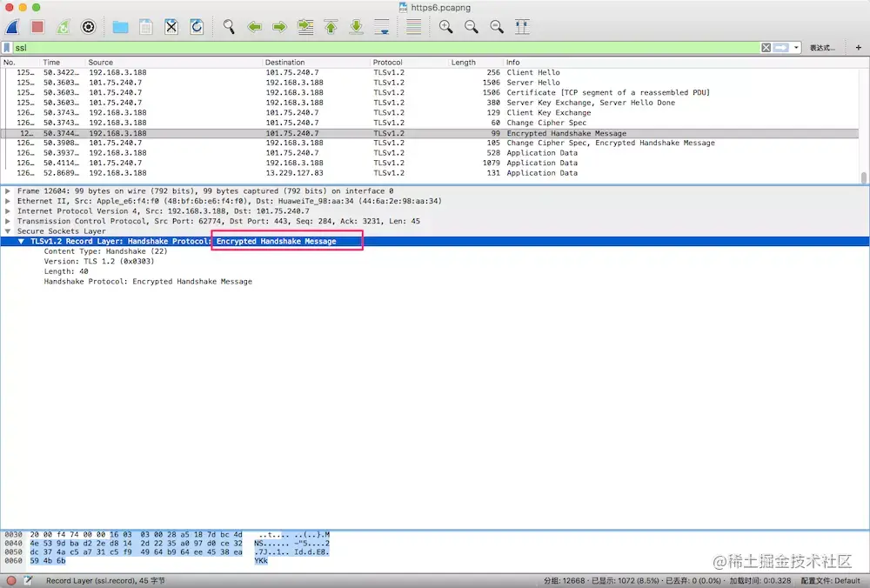Select the Client Hello packet row
Screen dimensions: 870x588
(430, 73)
